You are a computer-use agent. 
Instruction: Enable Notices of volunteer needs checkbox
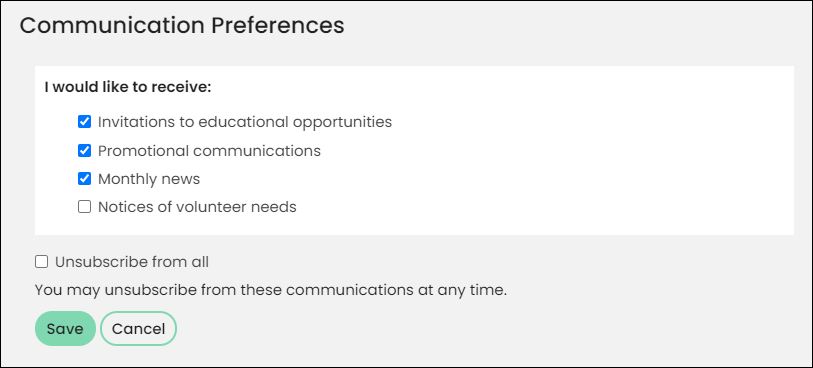pos(84,207)
